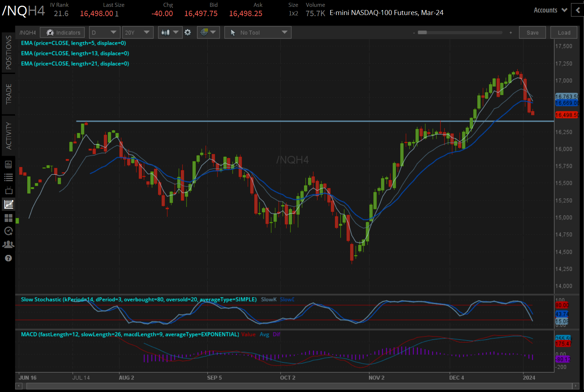The image size is (584, 392).
Task: Collapse the right panel arrow
Action: click(x=577, y=10)
